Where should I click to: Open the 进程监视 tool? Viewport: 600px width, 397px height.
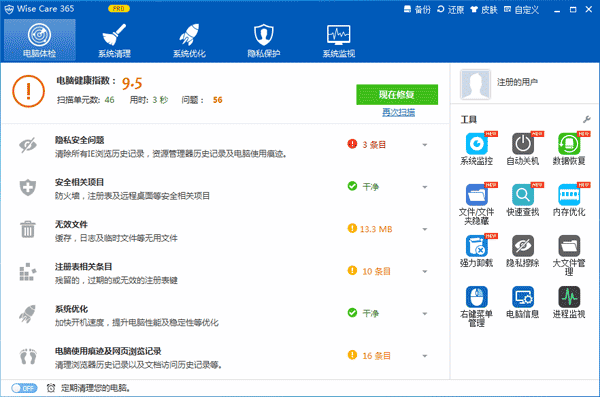click(x=569, y=302)
